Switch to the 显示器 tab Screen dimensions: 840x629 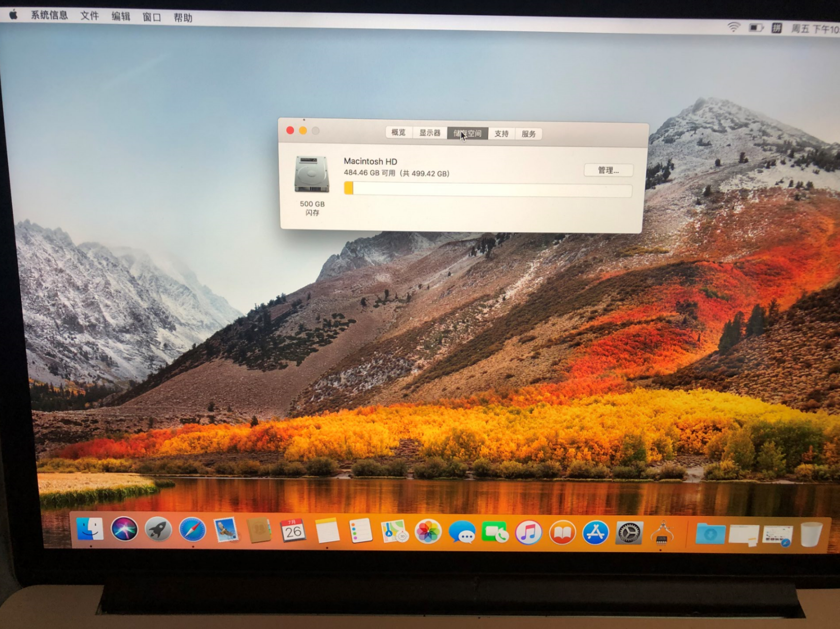[x=429, y=133]
